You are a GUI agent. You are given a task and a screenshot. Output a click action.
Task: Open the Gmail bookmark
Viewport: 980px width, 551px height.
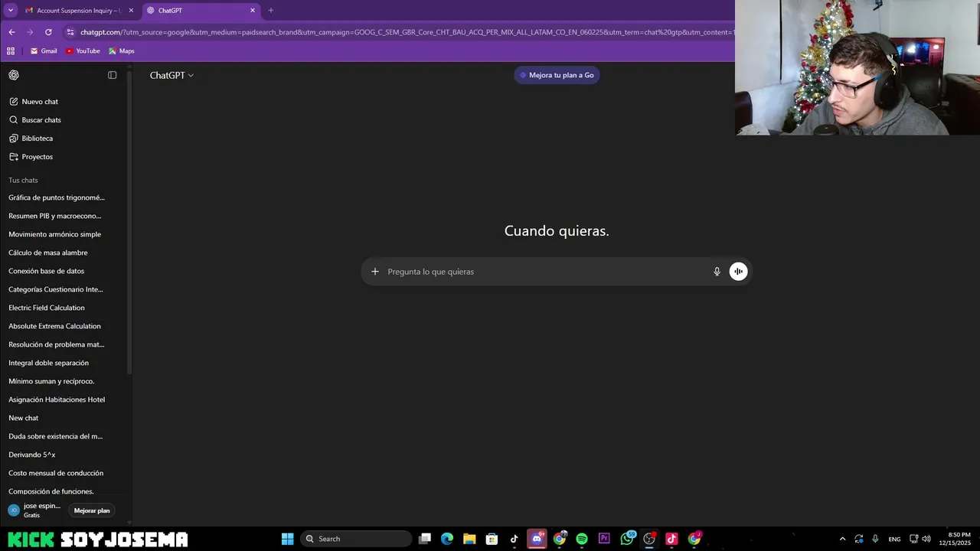pos(44,51)
